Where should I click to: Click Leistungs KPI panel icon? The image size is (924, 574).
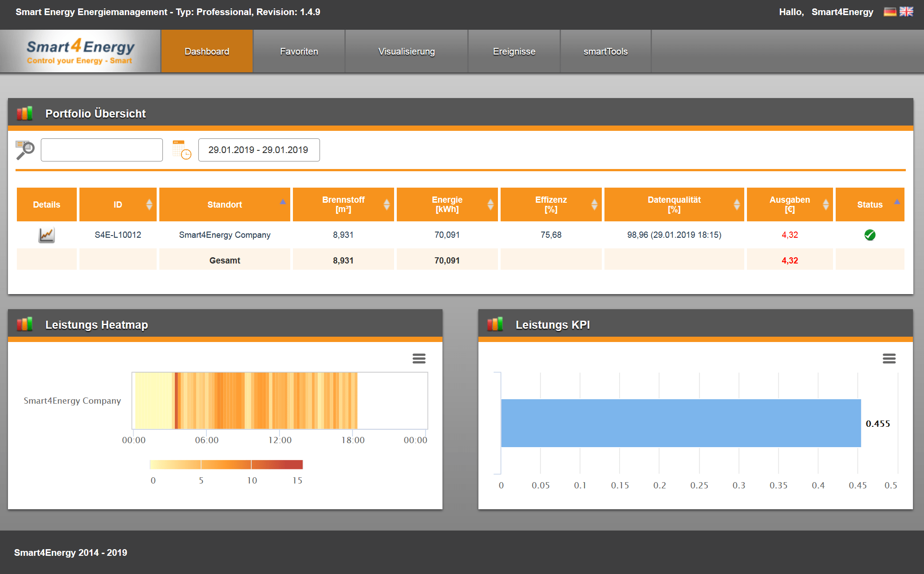495,324
